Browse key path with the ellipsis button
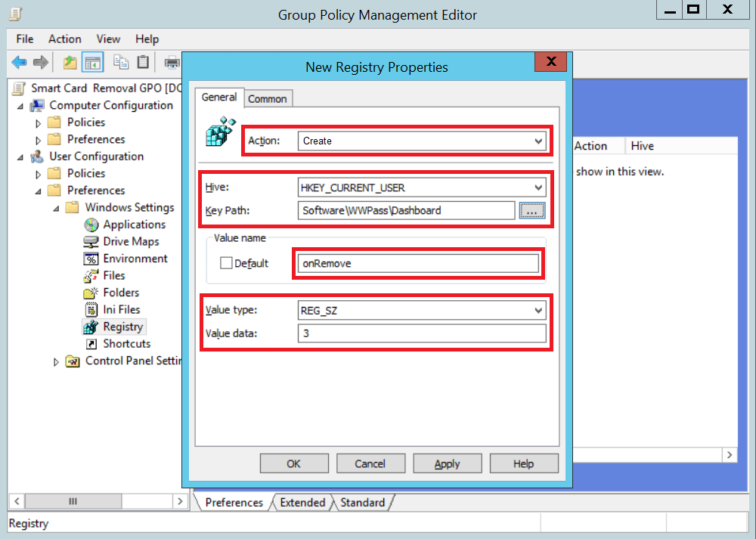 [532, 211]
